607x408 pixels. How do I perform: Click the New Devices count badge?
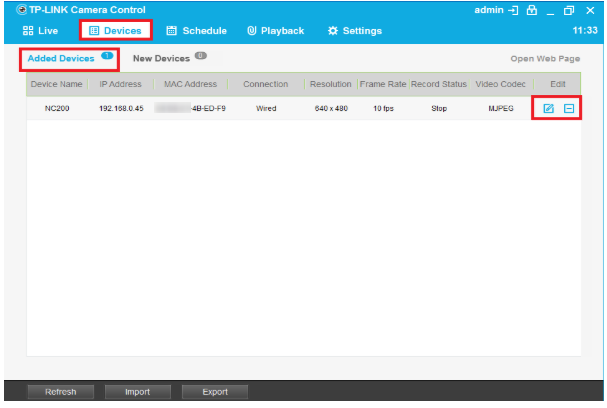point(201,56)
